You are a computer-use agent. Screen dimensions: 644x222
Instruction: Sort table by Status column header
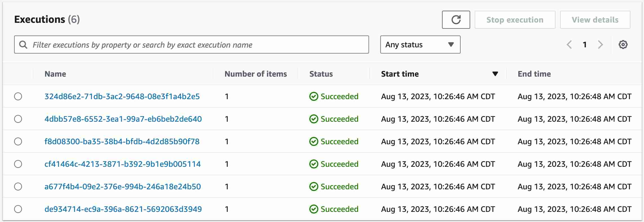(x=321, y=74)
